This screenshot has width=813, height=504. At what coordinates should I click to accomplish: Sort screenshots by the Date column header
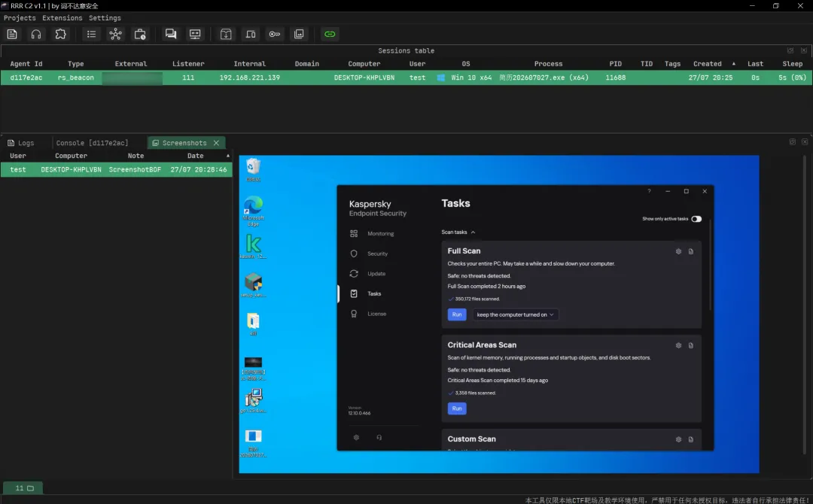pos(196,156)
